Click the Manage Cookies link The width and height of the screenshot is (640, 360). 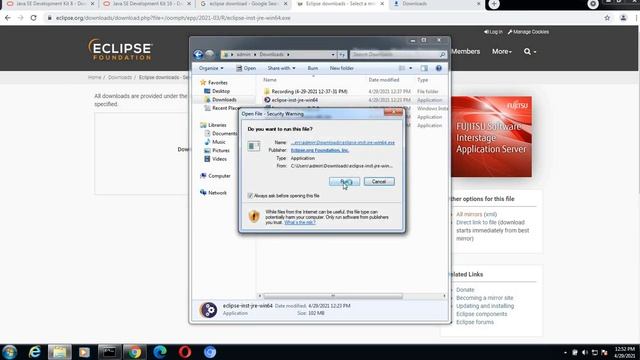(x=528, y=32)
